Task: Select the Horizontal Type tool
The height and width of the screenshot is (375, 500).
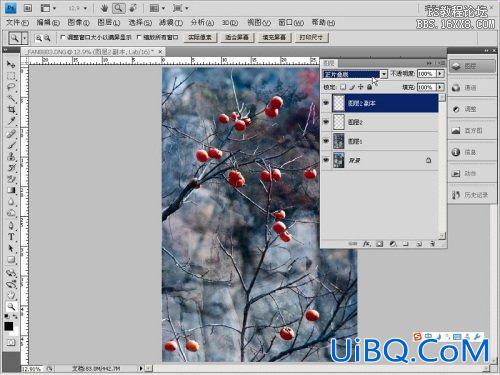Action: click(11, 237)
